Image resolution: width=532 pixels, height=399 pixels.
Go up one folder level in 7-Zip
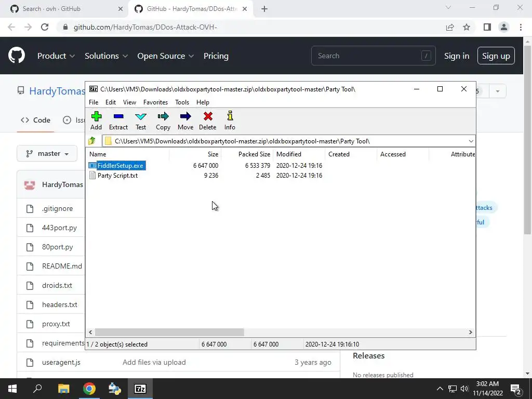point(92,141)
